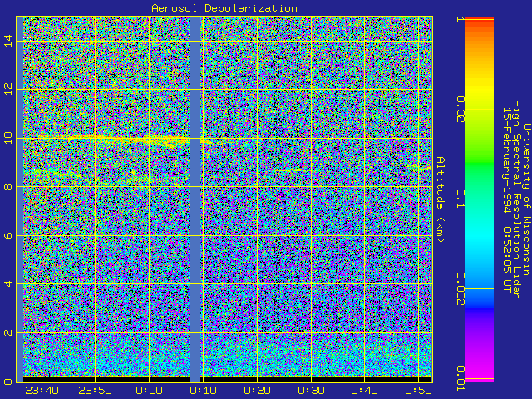Click time axis label 23:40
This screenshot has height=399, width=532.
42,391
